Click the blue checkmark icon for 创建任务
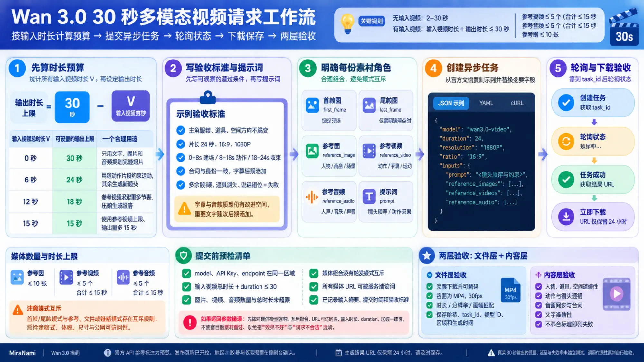The image size is (644, 362). tap(566, 103)
